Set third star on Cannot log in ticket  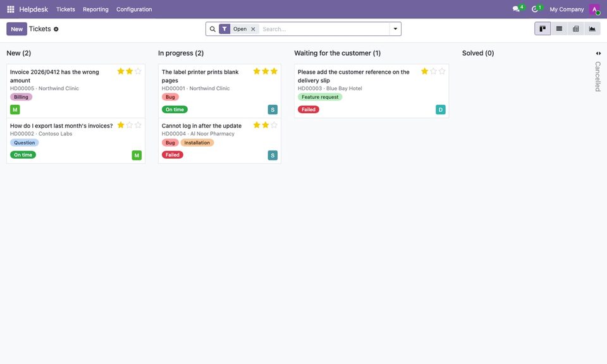point(274,125)
